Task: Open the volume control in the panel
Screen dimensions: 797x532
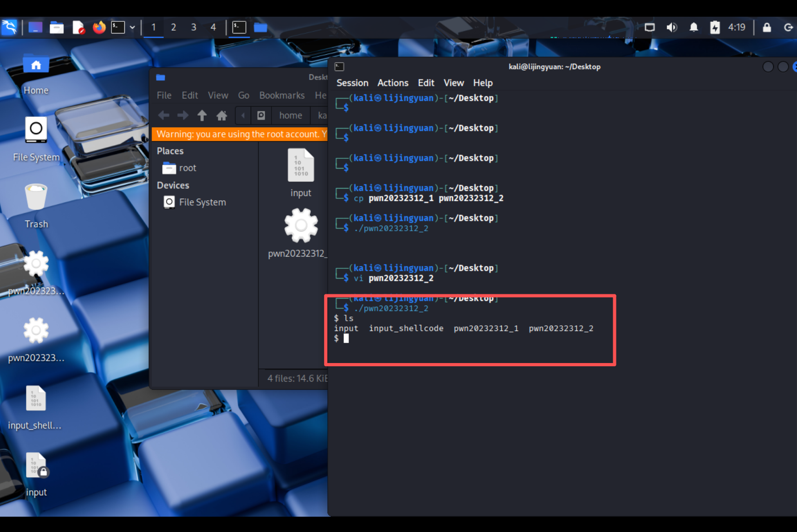Action: (x=672, y=27)
